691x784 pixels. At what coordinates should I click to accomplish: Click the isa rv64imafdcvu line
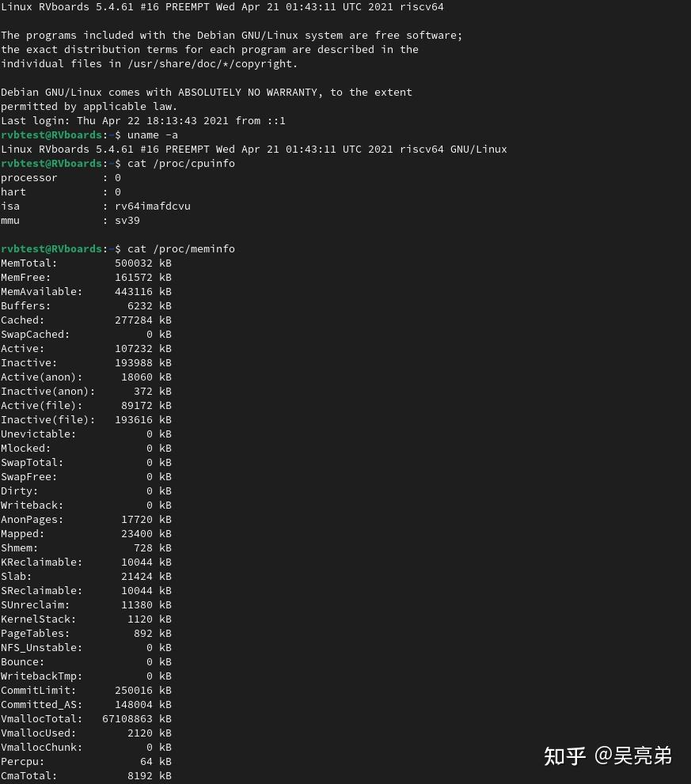[x=95, y=206]
